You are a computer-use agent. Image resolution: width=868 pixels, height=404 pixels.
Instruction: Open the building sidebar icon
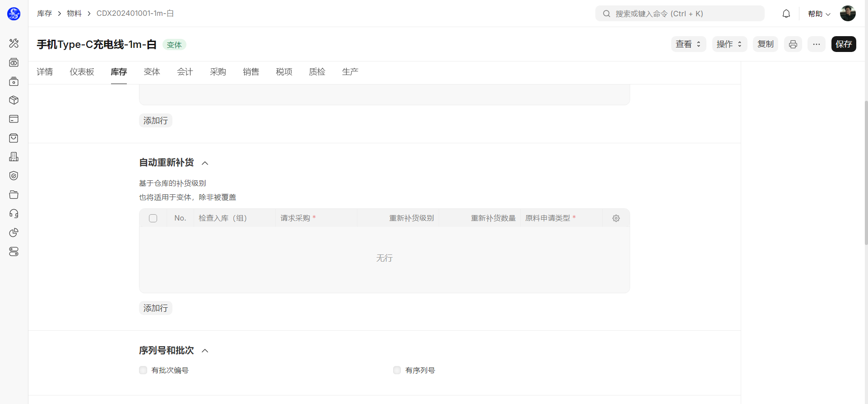click(14, 157)
